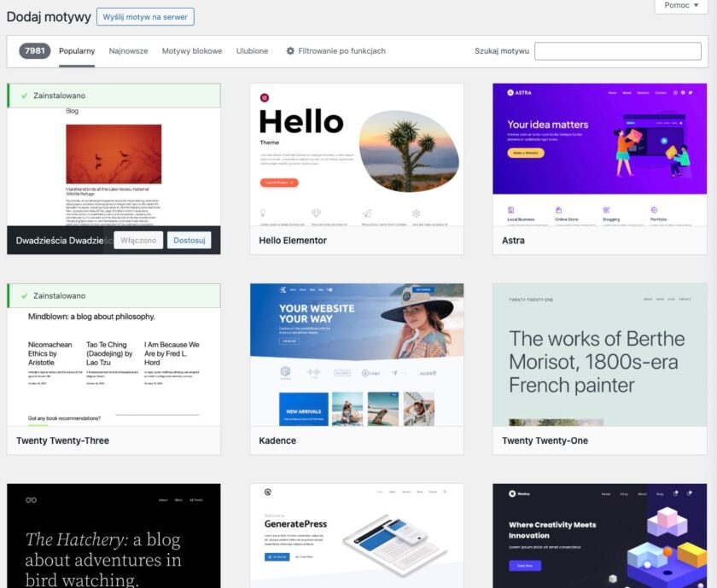Click the Online Store bag icon in Astra card

[558, 208]
